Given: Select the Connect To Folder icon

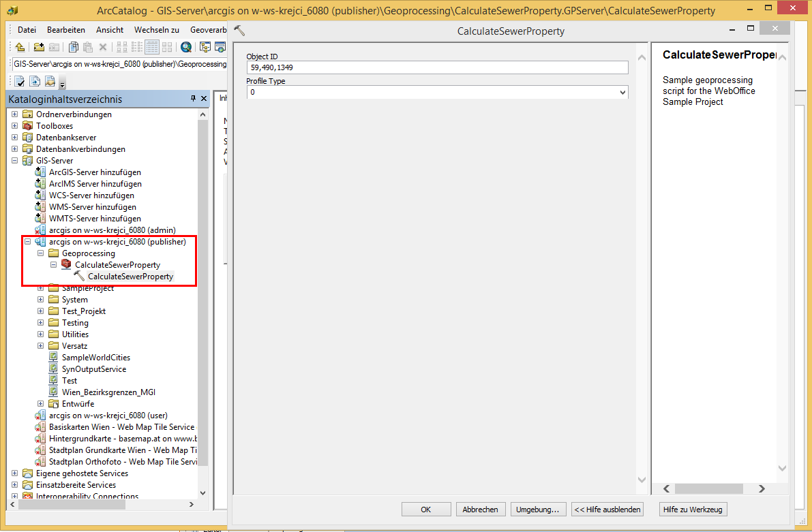Looking at the screenshot, I should [x=37, y=46].
